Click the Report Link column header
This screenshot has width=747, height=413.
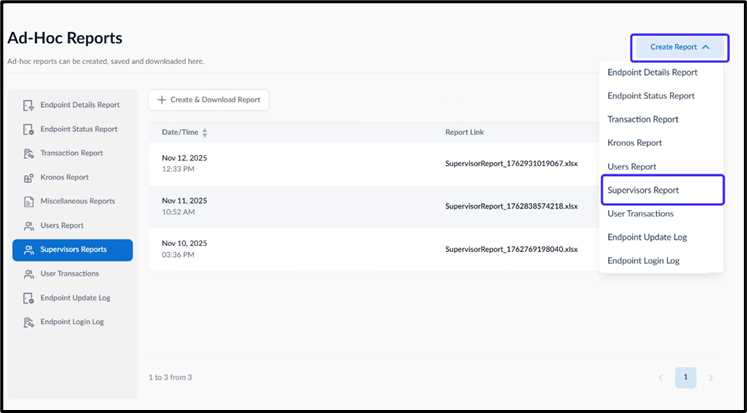[x=464, y=132]
